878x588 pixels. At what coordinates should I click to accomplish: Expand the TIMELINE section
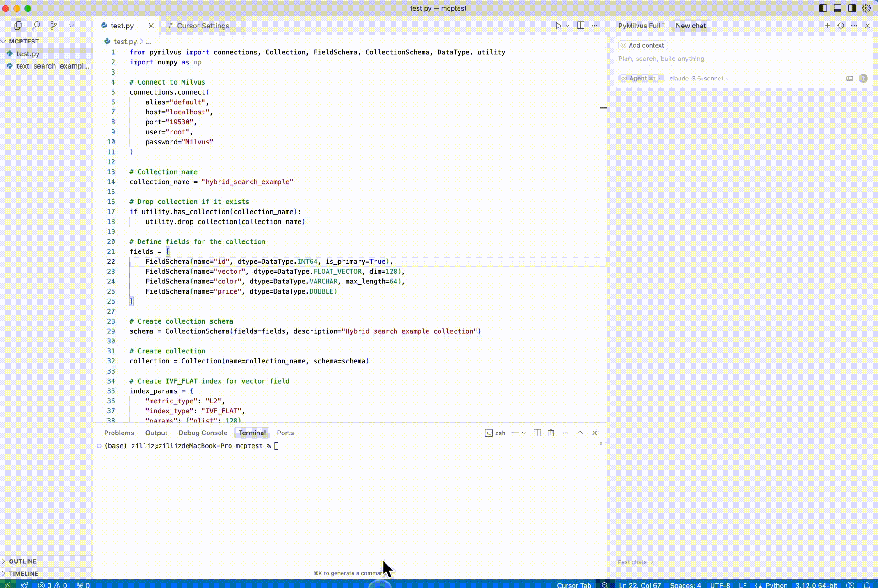pyautogui.click(x=23, y=573)
